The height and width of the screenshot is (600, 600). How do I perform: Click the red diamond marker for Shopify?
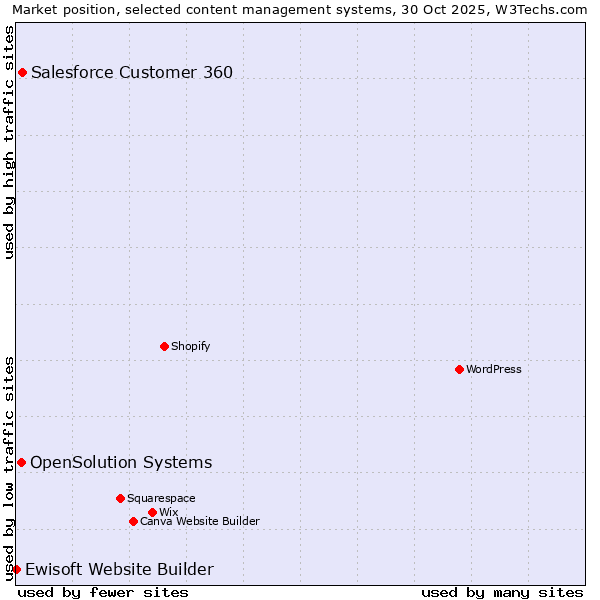point(164,346)
